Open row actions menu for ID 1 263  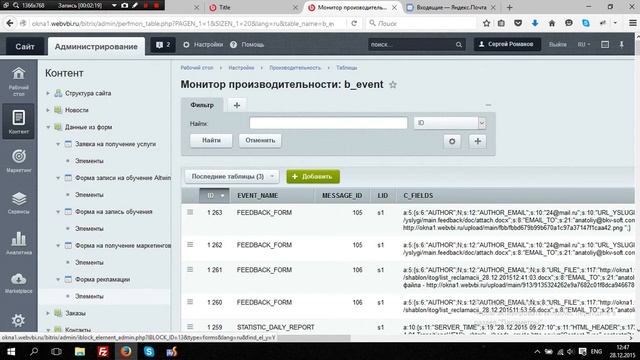[x=190, y=212]
